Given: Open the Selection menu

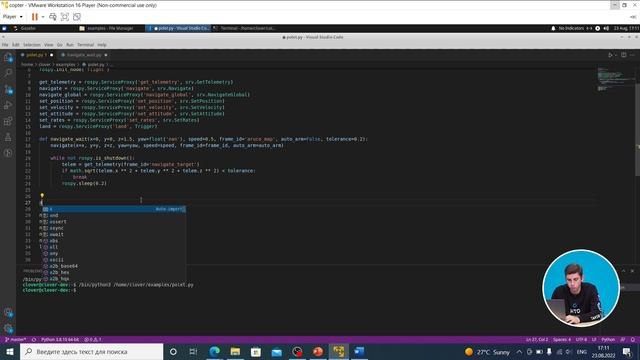Looking at the screenshot, I should point(31,45).
